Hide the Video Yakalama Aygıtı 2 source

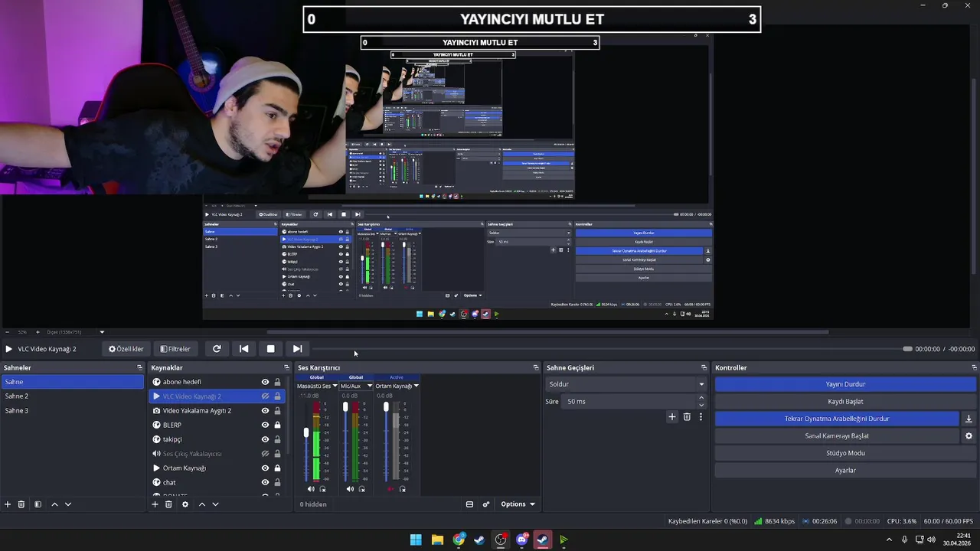[265, 411]
